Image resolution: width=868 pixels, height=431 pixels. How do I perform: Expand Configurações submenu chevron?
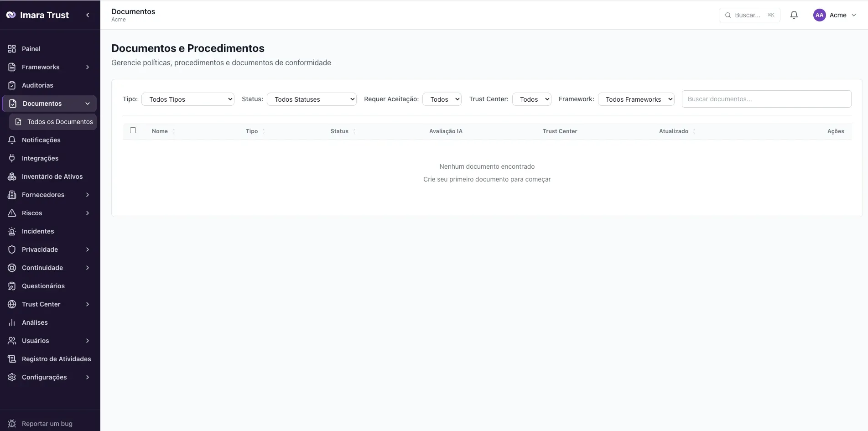(88, 377)
